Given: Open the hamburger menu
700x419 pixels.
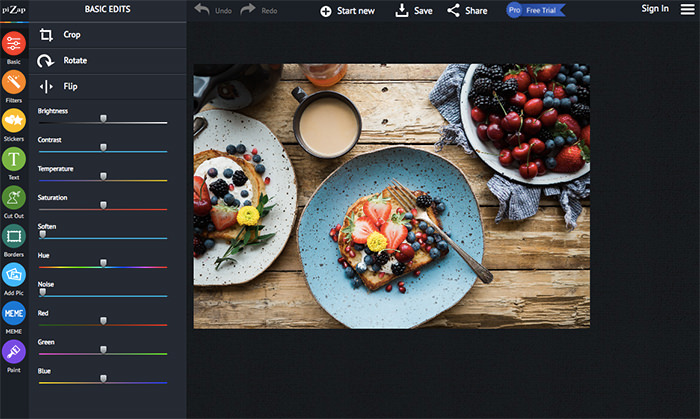Looking at the screenshot, I should tap(687, 9).
